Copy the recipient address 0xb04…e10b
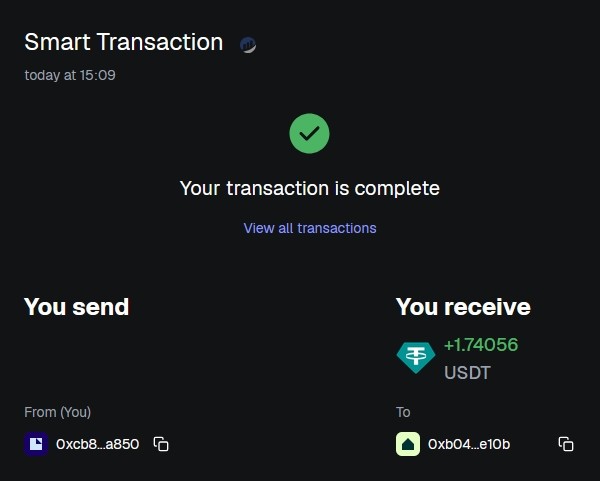The width and height of the screenshot is (600, 481). [x=565, y=444]
